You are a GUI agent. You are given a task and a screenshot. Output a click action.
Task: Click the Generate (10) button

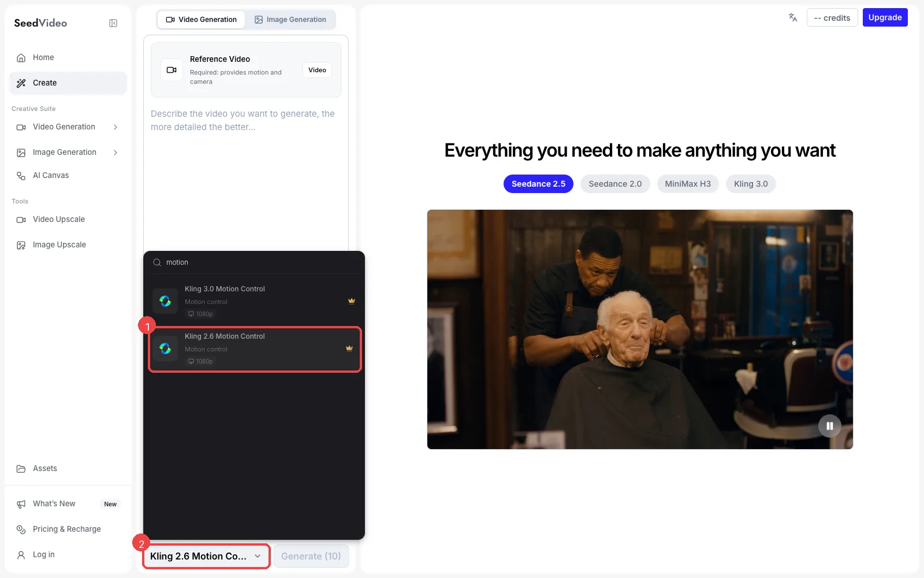[x=311, y=556]
